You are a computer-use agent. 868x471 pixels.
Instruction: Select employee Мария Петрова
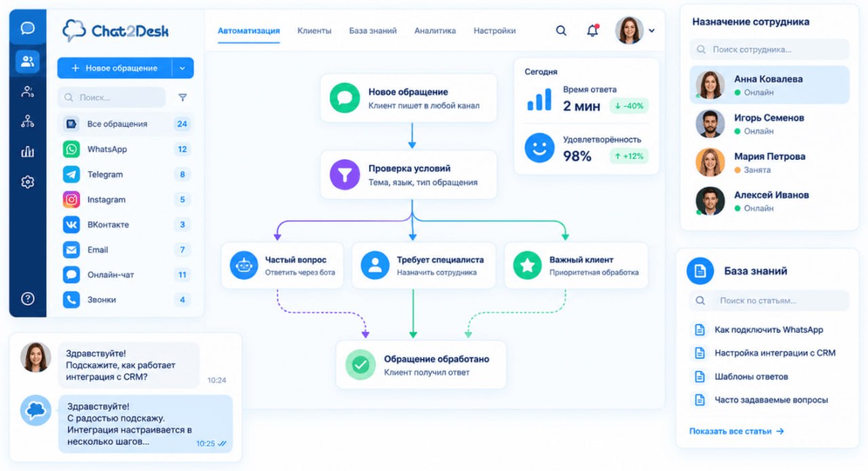pos(769,162)
